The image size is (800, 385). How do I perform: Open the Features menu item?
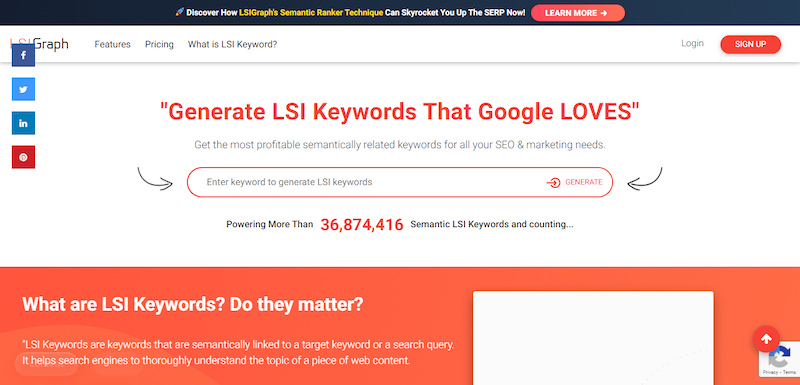112,44
